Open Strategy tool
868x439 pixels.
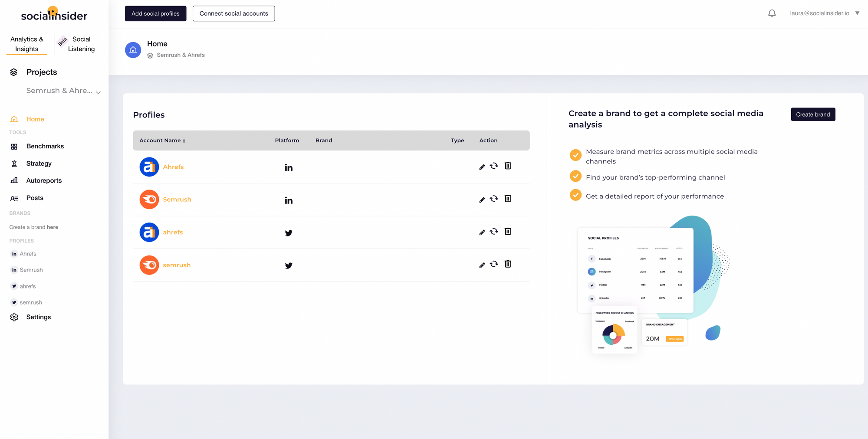(39, 164)
